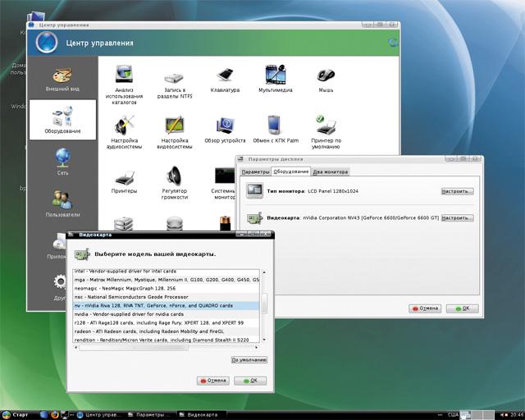Open Анализ использования каталогов in Control Center
Screen dimensions: 525x420
pos(124,84)
